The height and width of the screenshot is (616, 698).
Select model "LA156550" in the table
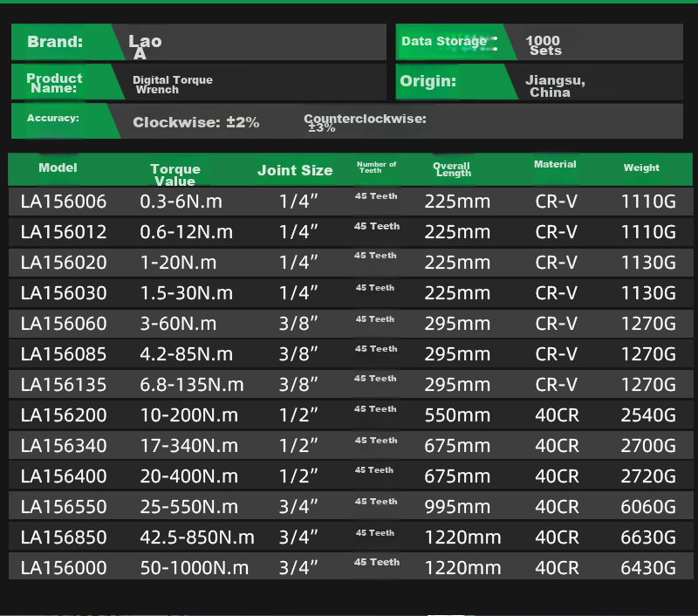coord(64,507)
